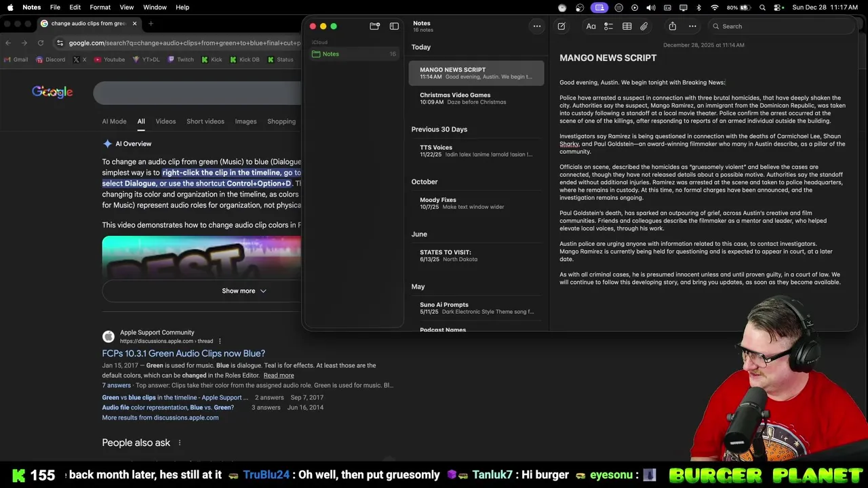Create a new note with compose icon
Screen dimensions: 868x488
561,26
